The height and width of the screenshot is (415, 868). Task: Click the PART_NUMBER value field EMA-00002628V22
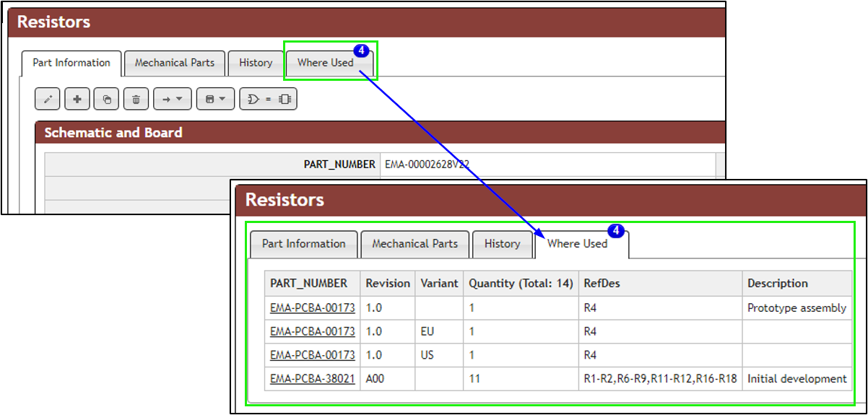point(427,165)
